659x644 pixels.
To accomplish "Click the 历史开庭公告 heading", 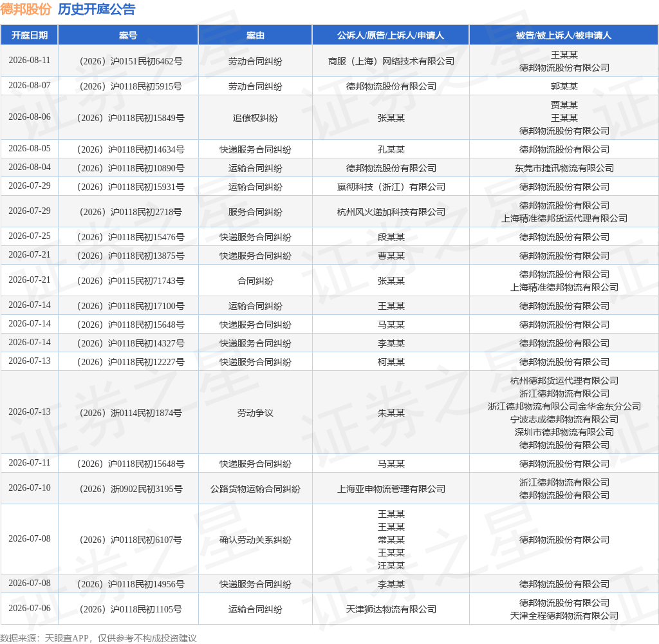I will 97,9.
